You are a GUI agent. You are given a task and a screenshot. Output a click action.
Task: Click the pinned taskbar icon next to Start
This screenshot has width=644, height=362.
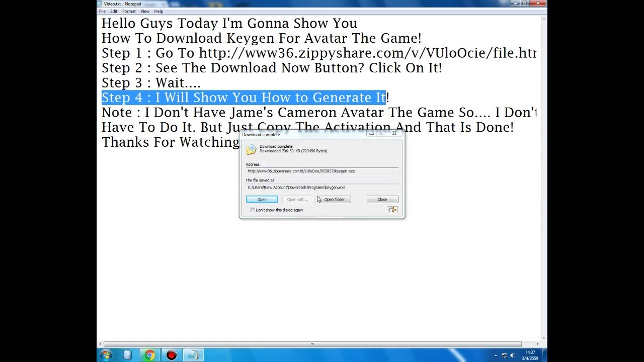(x=127, y=355)
